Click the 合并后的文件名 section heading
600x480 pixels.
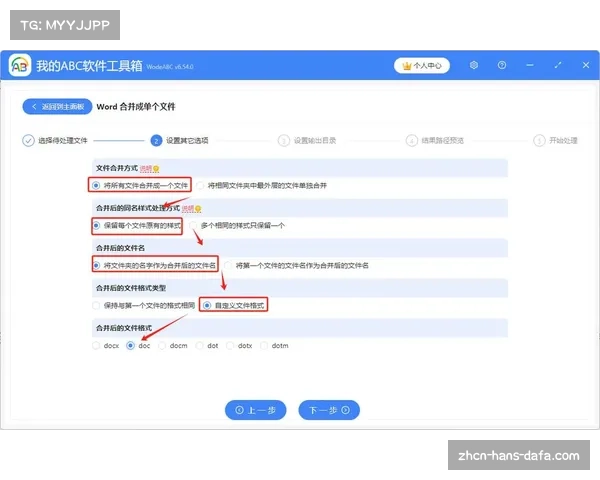pos(120,248)
